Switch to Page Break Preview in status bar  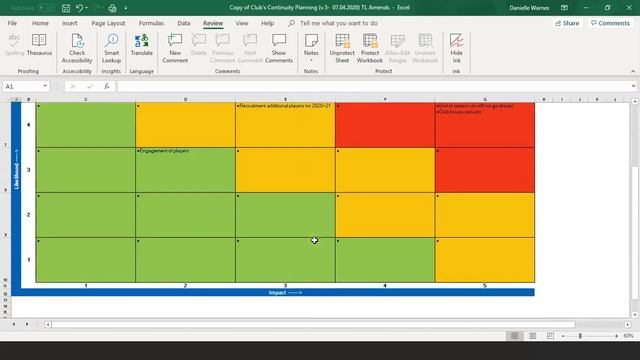550,336
